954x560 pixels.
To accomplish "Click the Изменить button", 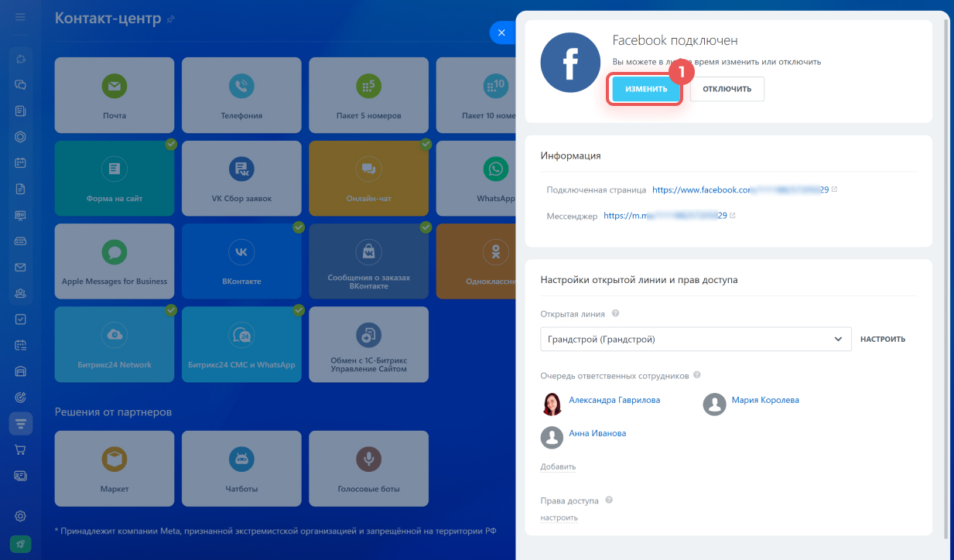I will pos(646,89).
